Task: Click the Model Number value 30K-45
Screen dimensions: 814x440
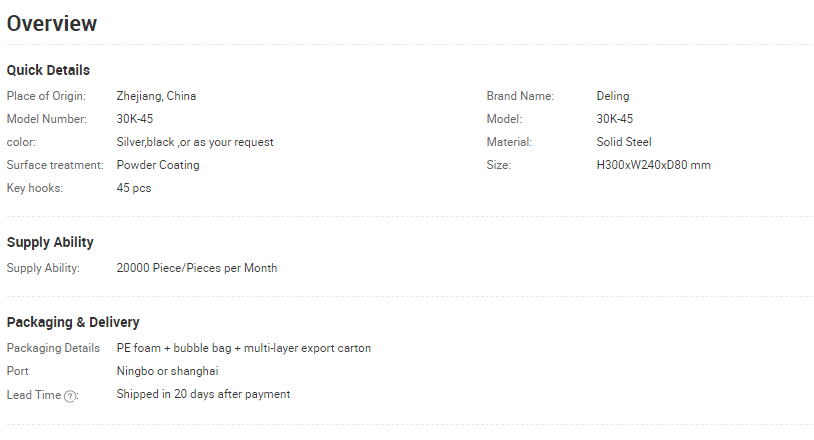Action: [x=134, y=119]
